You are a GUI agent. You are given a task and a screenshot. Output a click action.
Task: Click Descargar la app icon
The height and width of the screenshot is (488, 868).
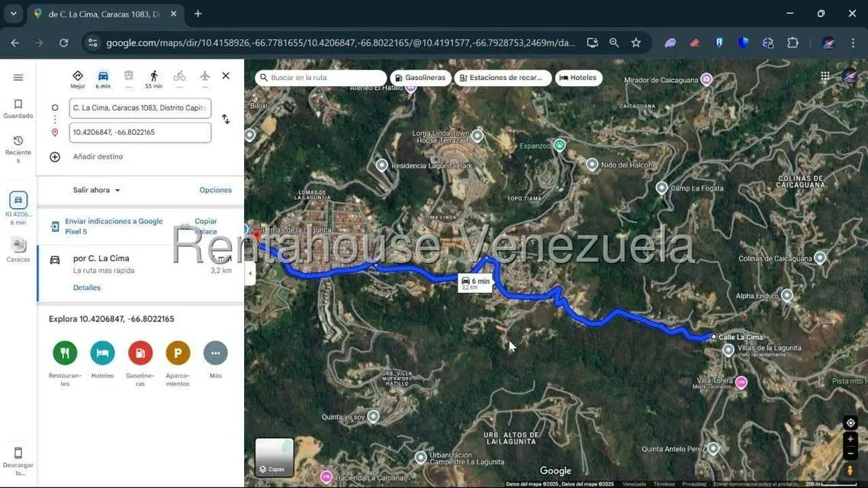18,461
